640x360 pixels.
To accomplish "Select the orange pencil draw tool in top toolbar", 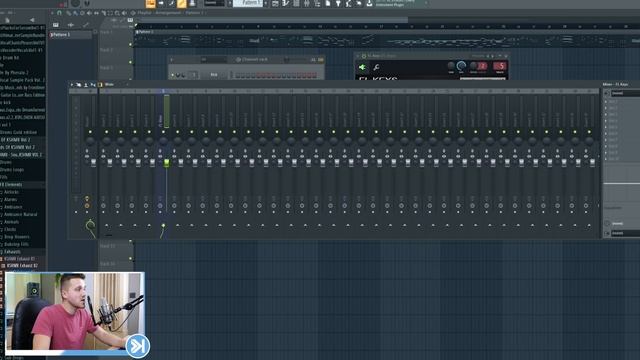I will point(182,4).
